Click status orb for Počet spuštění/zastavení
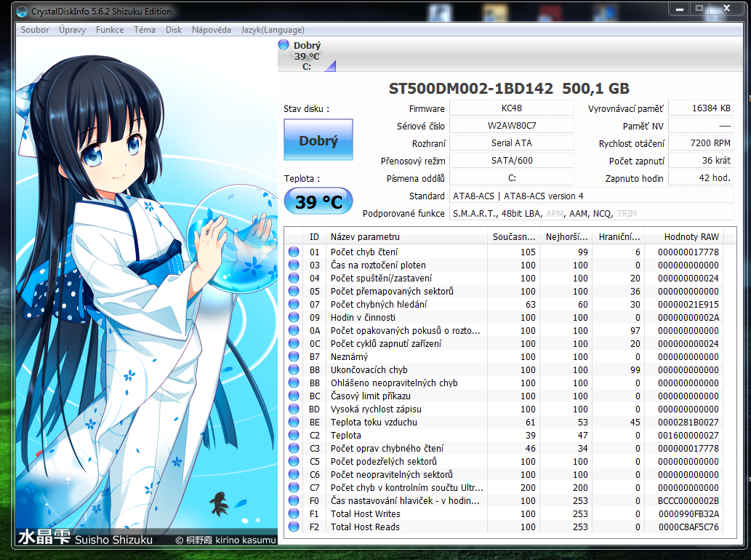 pos(294,278)
